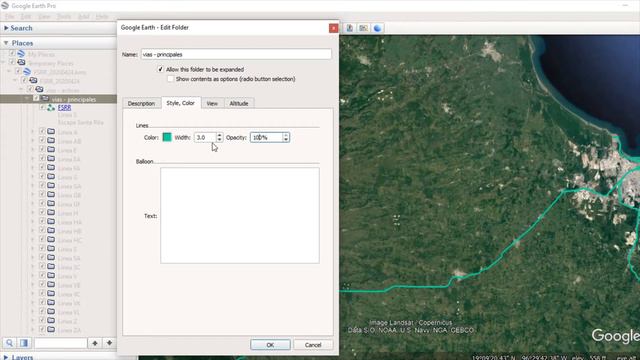The width and height of the screenshot is (640, 360).
Task: Select the Style, Color tab
Action: (x=180, y=103)
